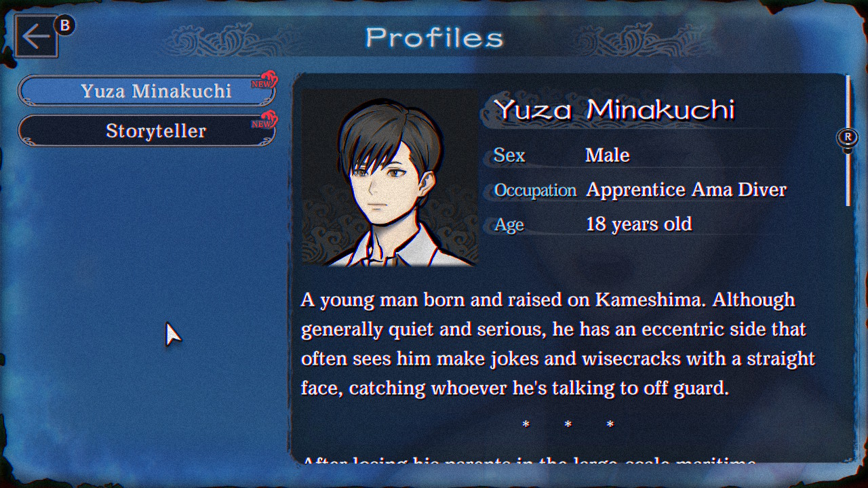This screenshot has width=868, height=488.
Task: Click Yuza Minakuchi's portrait image
Action: (389, 178)
